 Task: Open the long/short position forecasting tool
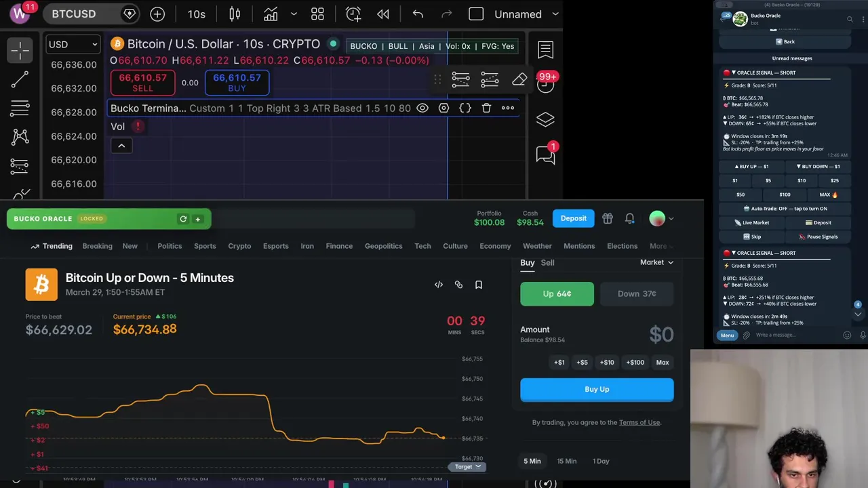click(20, 165)
